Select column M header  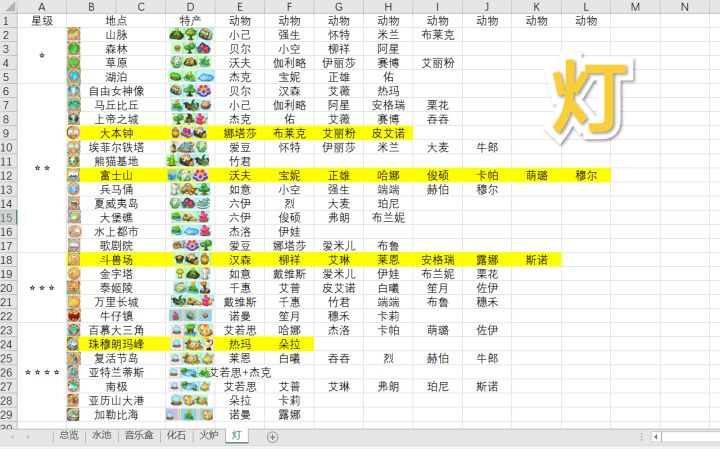point(635,6)
